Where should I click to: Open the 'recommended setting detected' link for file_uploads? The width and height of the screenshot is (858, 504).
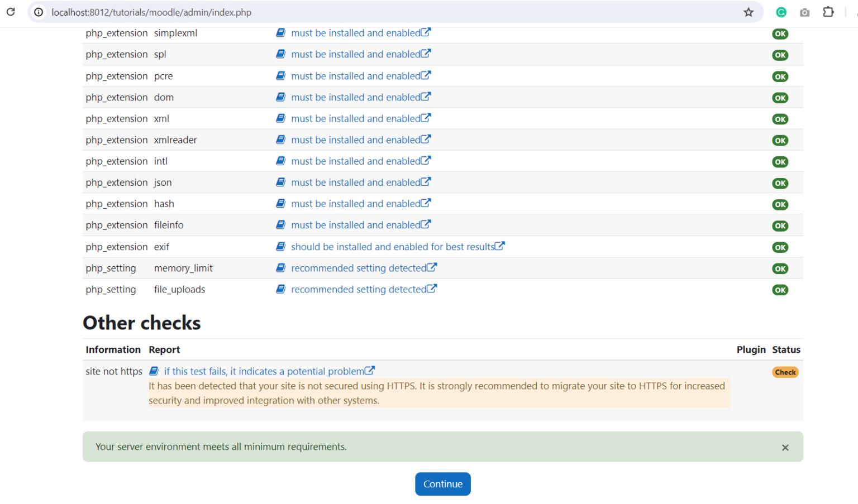pyautogui.click(x=359, y=289)
